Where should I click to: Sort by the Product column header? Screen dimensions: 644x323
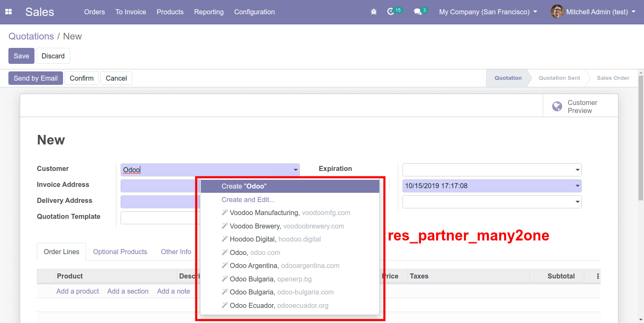[x=116, y=276]
